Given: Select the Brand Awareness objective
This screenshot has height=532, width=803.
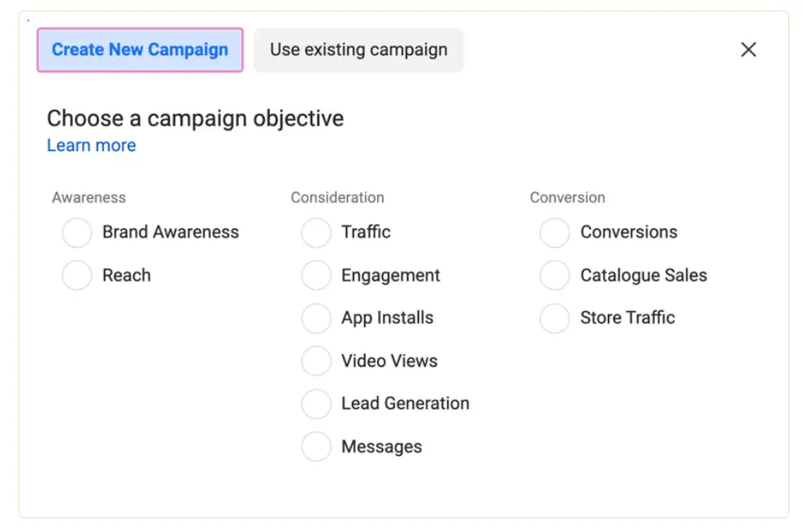Looking at the screenshot, I should tap(76, 232).
